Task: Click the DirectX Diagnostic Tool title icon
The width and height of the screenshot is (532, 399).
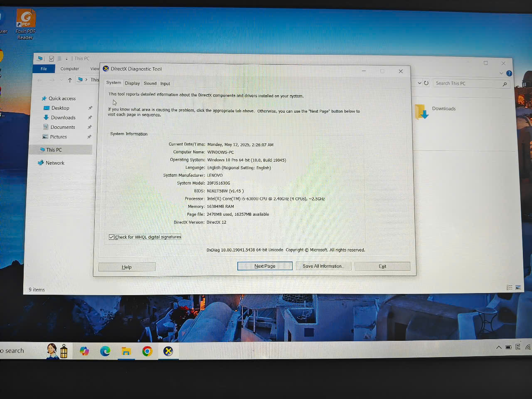Action: pos(106,69)
